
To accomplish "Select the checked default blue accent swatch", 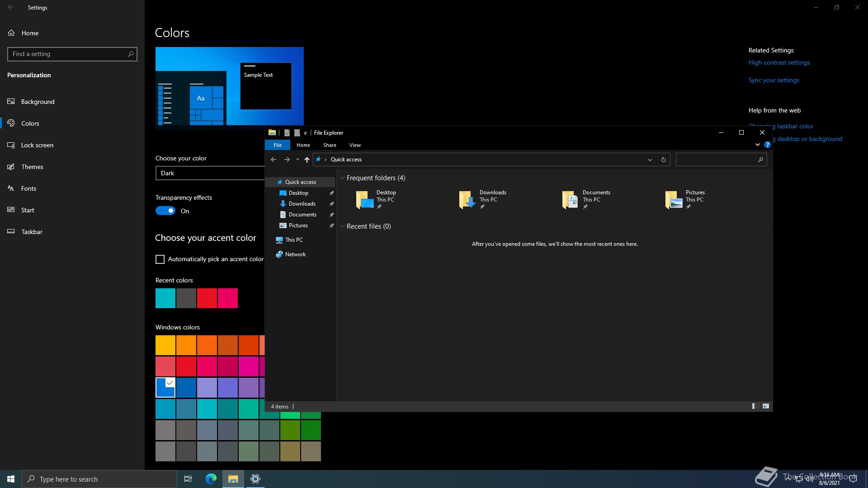I will pos(165,388).
